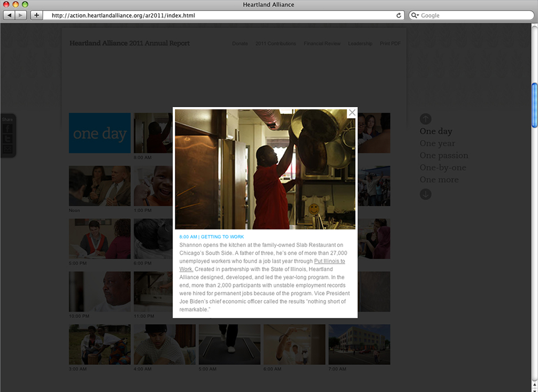Go forward using browser forward arrow
538x392 pixels.
coord(21,15)
